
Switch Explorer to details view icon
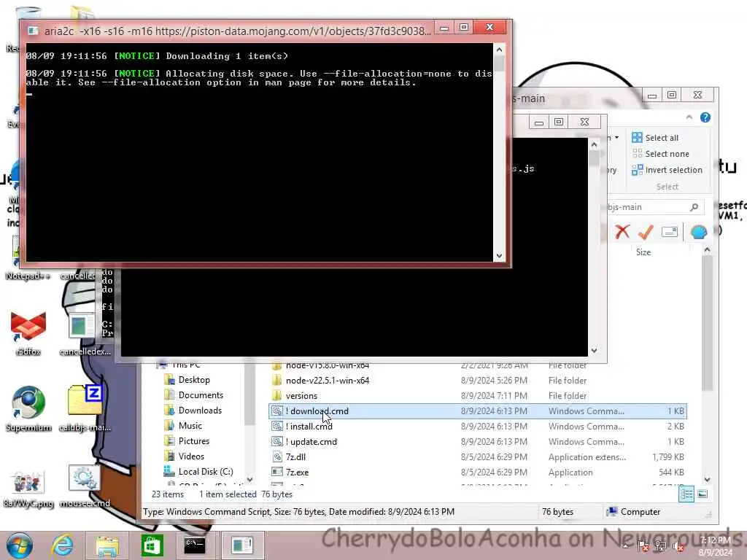686,494
